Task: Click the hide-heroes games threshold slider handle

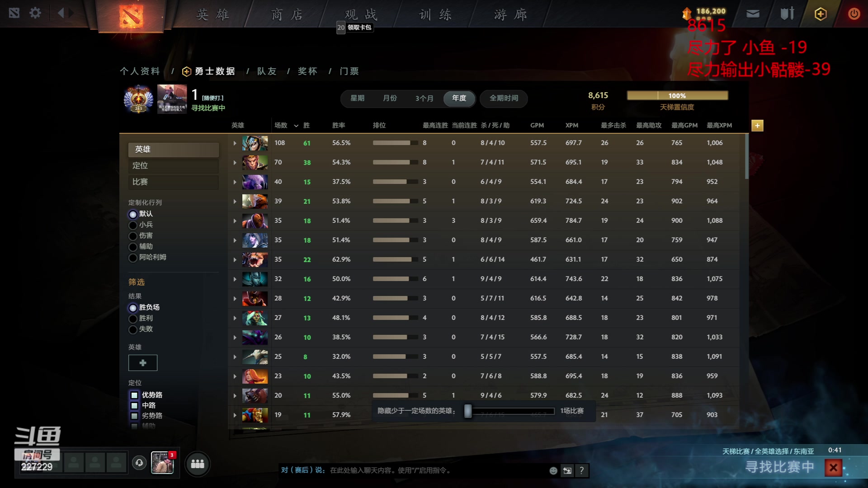Action: (468, 411)
